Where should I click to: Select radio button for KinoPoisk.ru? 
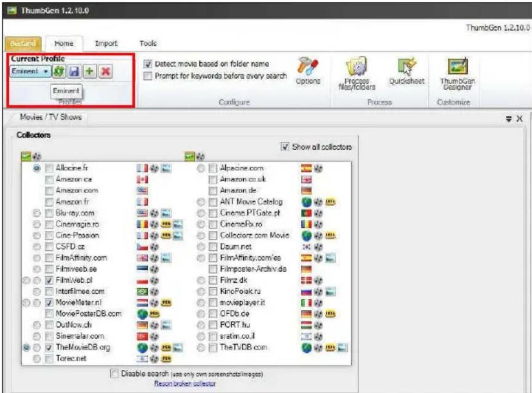(201, 292)
